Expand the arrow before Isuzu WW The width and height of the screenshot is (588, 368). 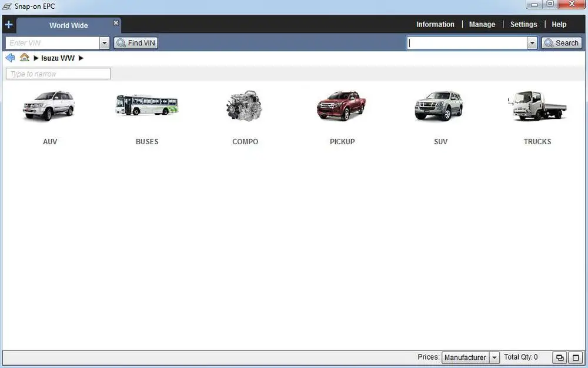pos(36,58)
